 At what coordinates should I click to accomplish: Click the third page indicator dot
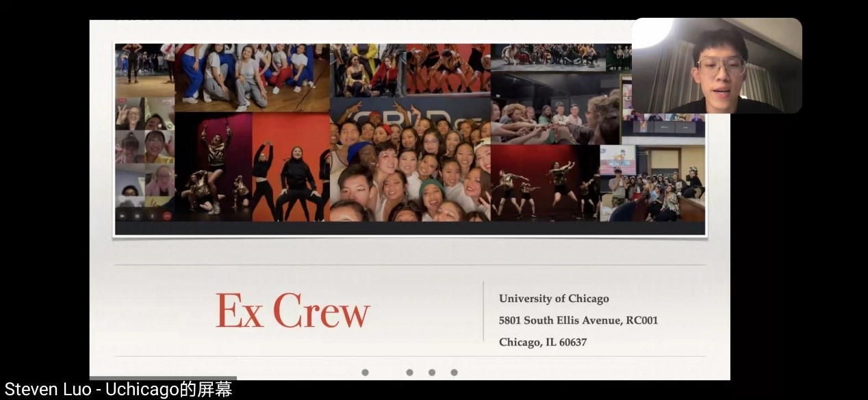[x=432, y=372]
